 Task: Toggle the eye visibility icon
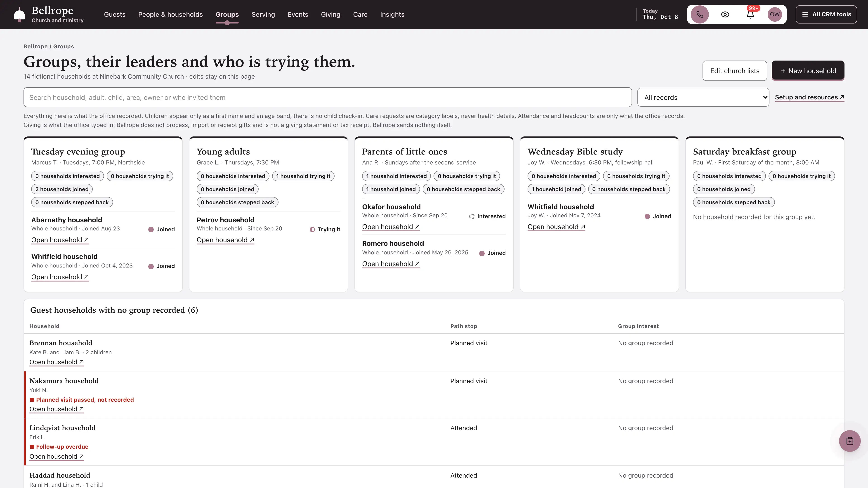[725, 14]
